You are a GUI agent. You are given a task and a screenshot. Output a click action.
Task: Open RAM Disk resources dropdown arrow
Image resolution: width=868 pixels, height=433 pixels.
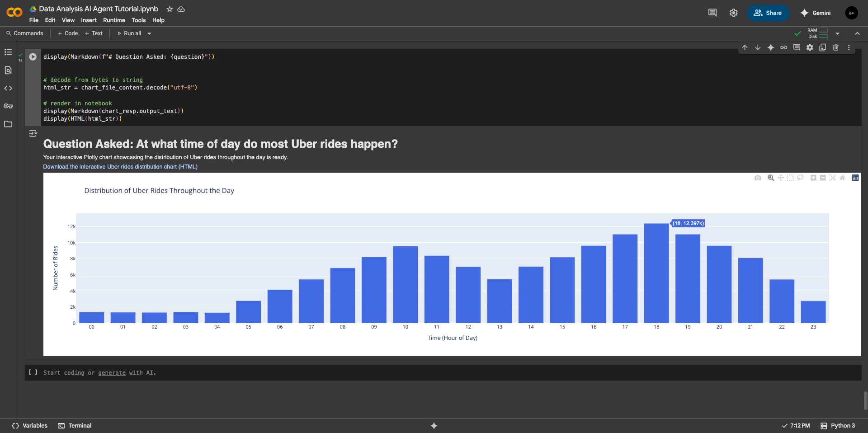[x=837, y=33]
